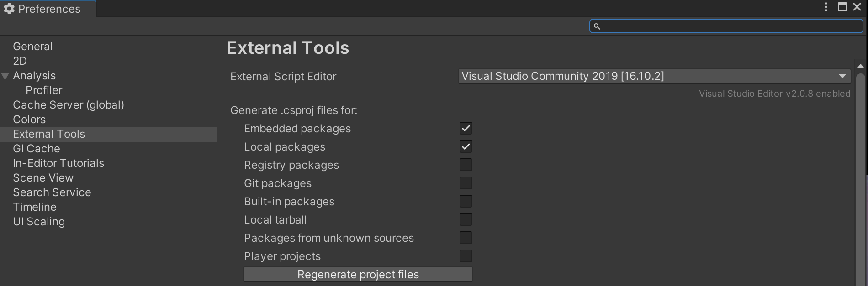This screenshot has height=286, width=868.
Task: Click the Preferences gear icon
Action: [x=9, y=9]
